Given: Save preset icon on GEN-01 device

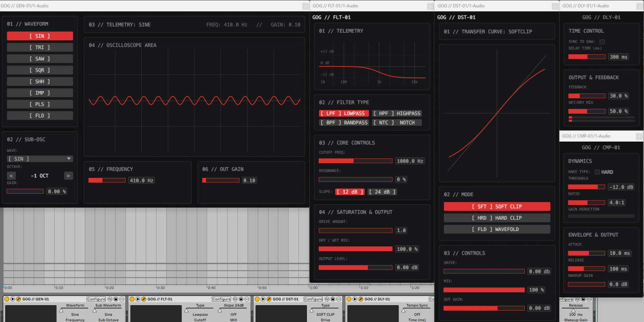Looking at the screenshot, I should click(x=116, y=299).
